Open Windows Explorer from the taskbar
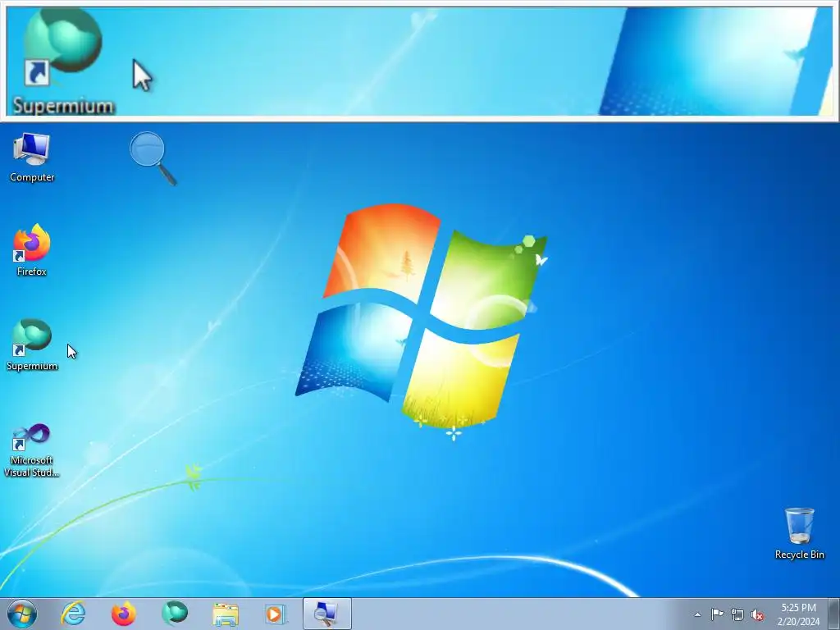840x630 pixels. pyautogui.click(x=226, y=614)
